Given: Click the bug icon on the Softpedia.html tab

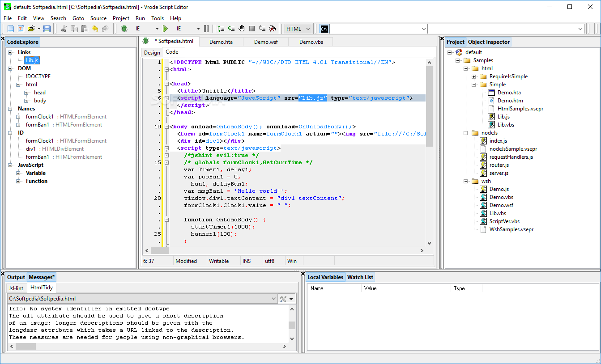Looking at the screenshot, I should click(x=146, y=41).
